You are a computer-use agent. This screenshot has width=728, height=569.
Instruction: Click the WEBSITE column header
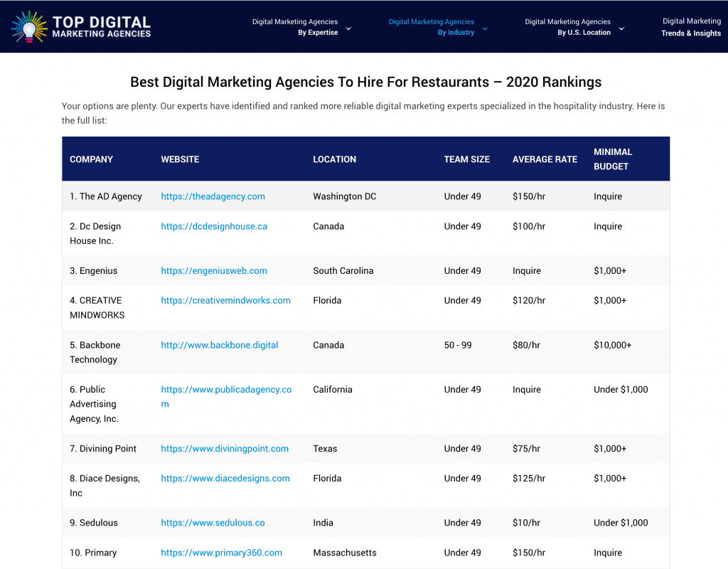(180, 159)
